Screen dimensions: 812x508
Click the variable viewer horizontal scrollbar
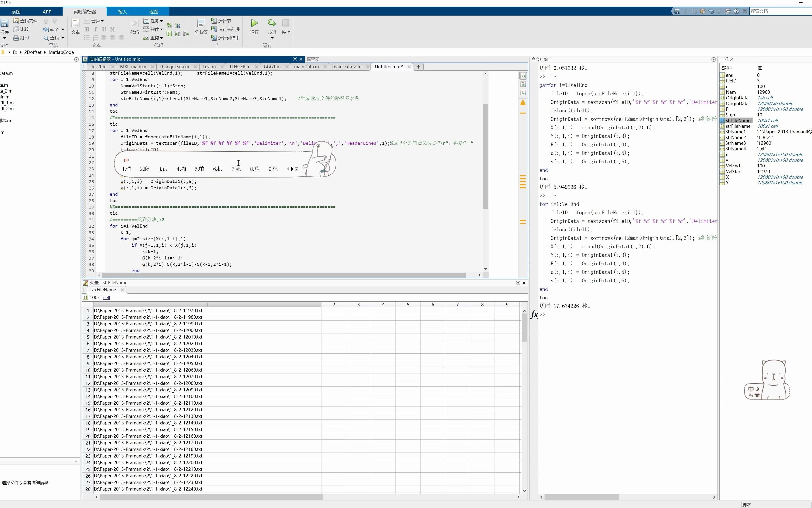[x=211, y=497]
